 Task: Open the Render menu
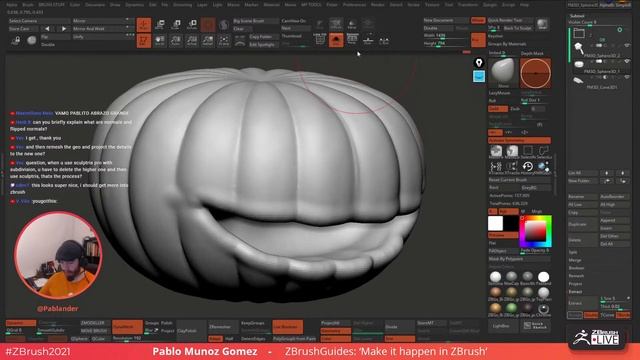click(377, 5)
